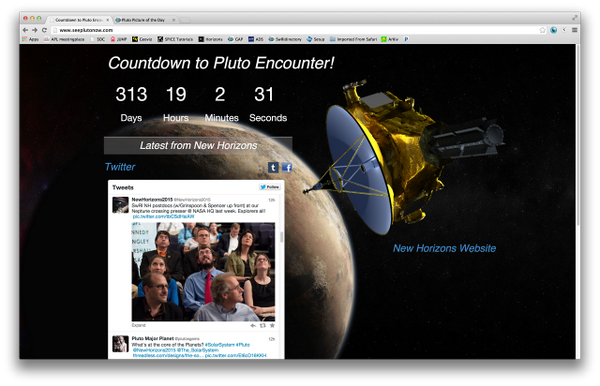The image size is (600, 386).
Task: Open the Apps bookmark shortcut
Action: tap(31, 39)
